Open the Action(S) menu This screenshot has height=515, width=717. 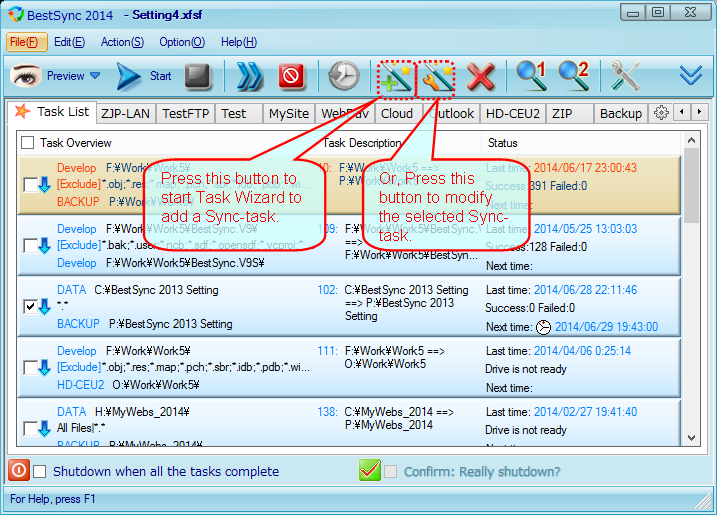click(x=122, y=42)
